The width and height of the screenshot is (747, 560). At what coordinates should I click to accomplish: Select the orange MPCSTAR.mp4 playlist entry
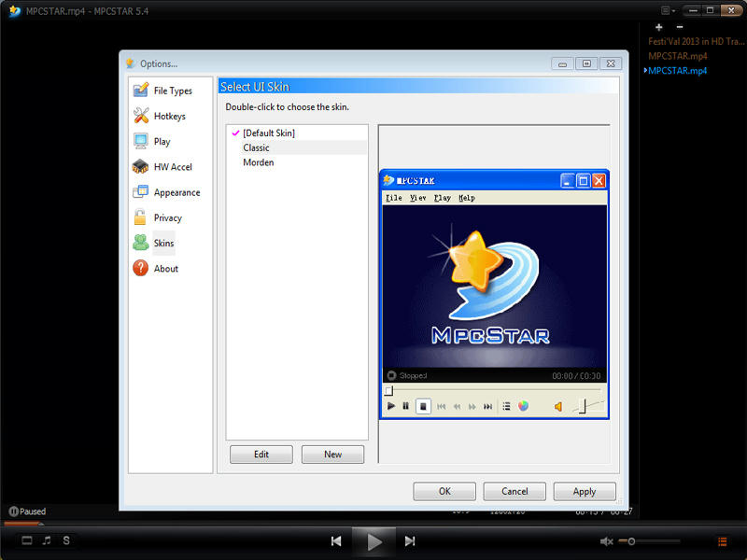[x=678, y=56]
